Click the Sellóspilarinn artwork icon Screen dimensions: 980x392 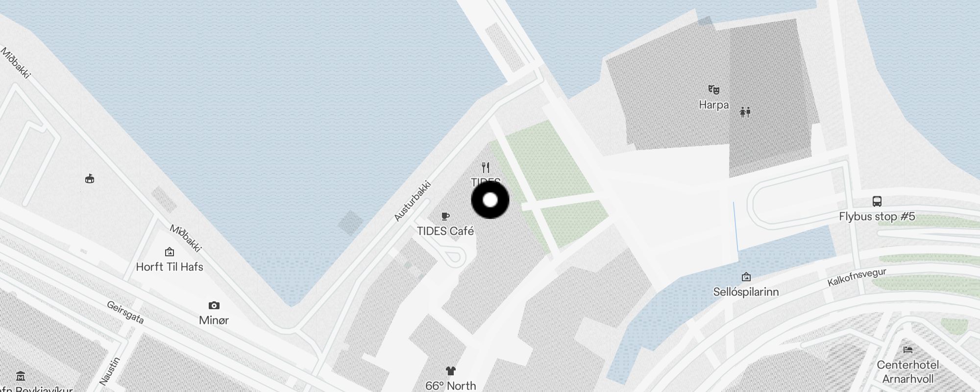(x=746, y=277)
